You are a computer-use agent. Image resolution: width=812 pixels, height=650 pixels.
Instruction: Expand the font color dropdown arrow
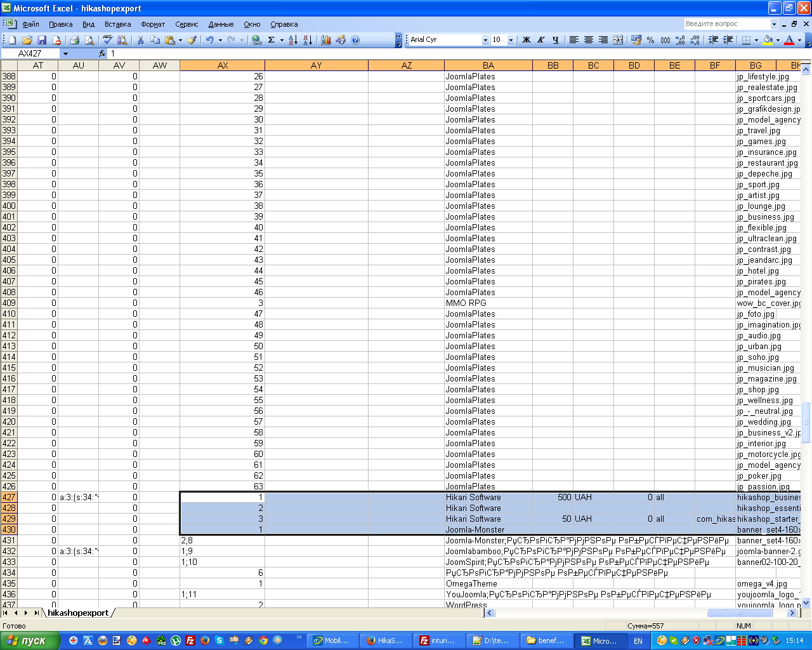pos(799,40)
